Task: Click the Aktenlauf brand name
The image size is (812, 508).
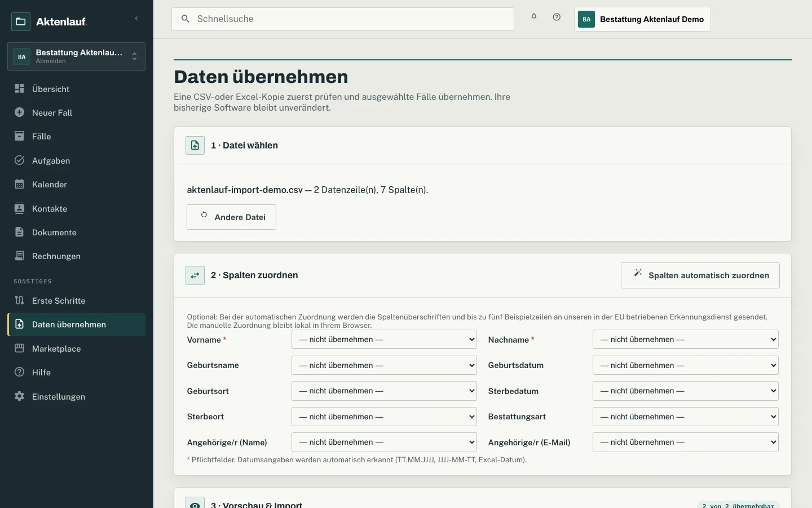Action: 61,21
